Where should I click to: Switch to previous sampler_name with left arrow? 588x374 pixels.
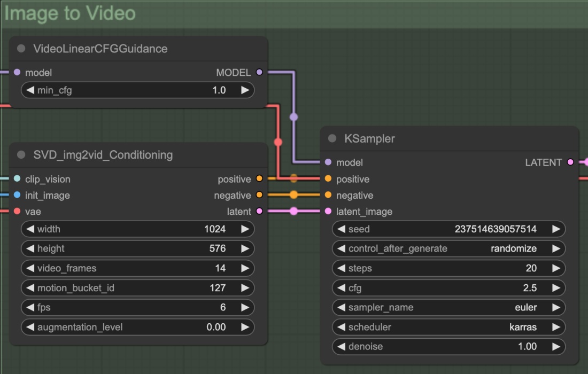click(341, 307)
